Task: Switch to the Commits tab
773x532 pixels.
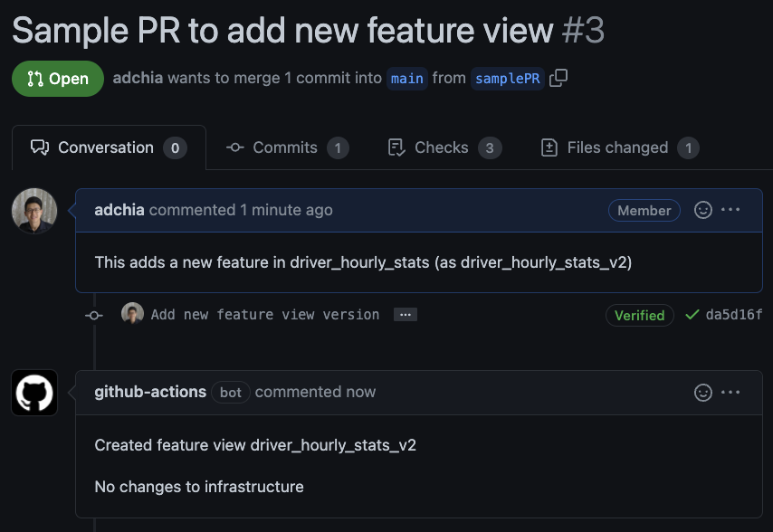Action: point(285,147)
